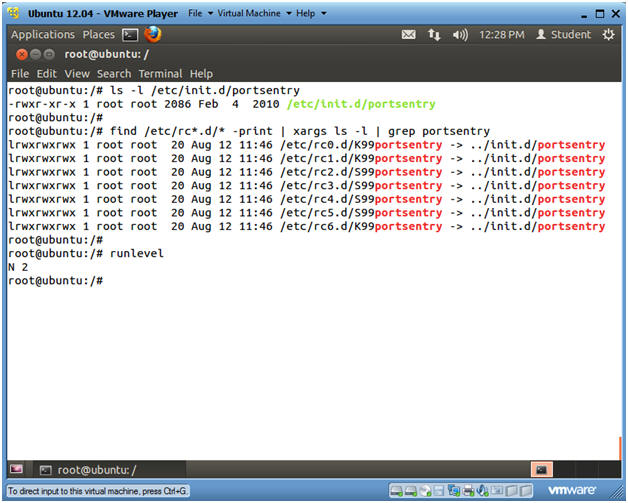
Task: Open the Terminal menu in terminal menubar
Action: [160, 74]
